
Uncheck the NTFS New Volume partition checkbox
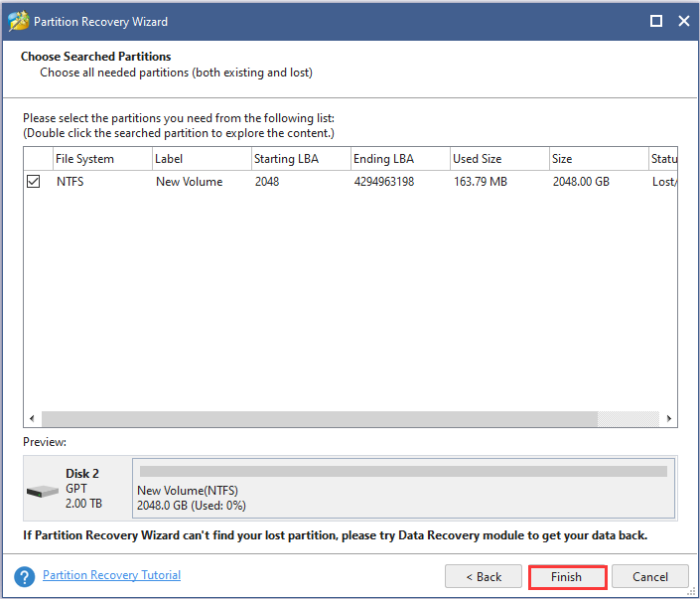click(33, 182)
